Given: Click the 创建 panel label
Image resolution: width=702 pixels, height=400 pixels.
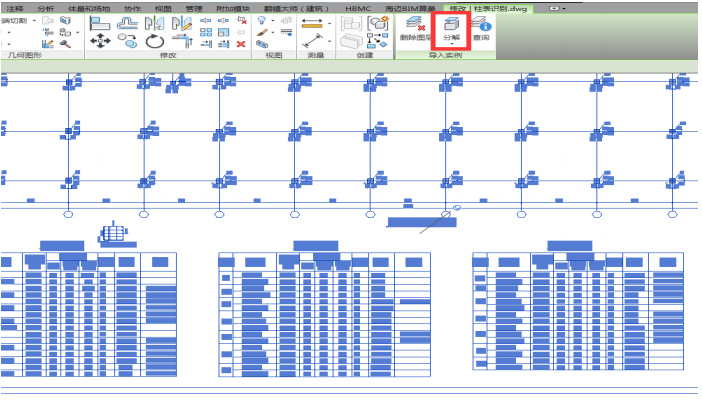Looking at the screenshot, I should click(365, 55).
